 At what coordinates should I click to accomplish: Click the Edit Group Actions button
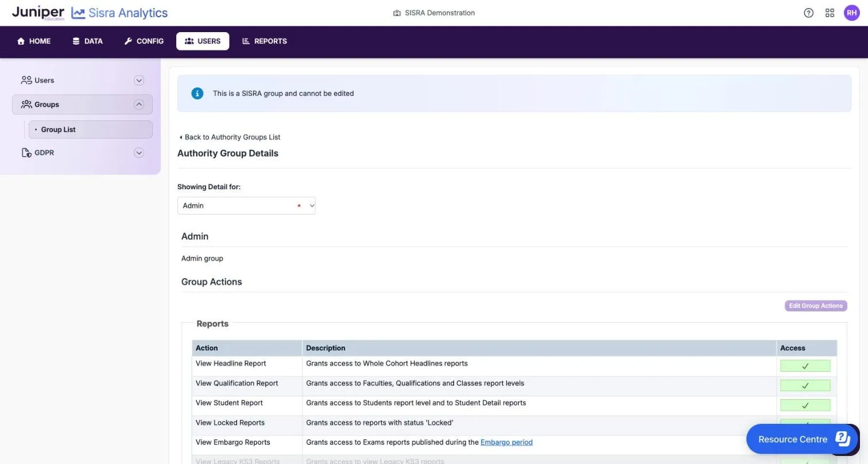pos(816,306)
